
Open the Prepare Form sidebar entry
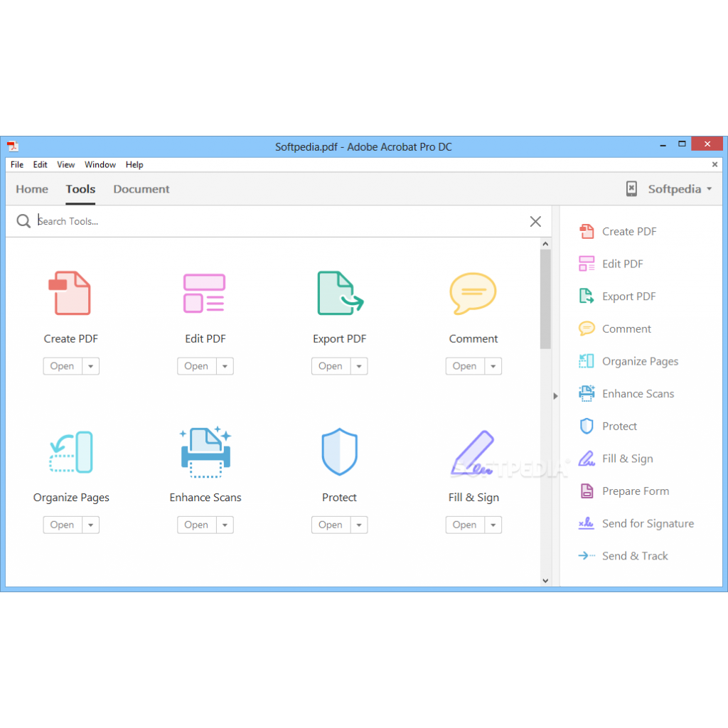pyautogui.click(x=635, y=491)
